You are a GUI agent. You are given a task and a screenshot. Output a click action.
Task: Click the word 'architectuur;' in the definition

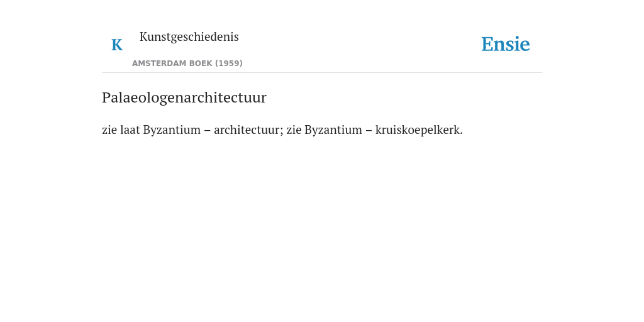249,130
